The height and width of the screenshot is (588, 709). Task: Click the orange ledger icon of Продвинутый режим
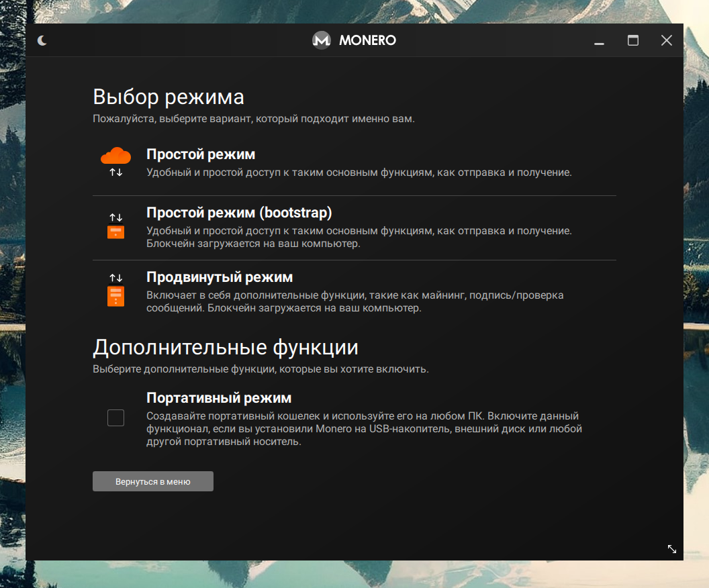click(x=115, y=296)
